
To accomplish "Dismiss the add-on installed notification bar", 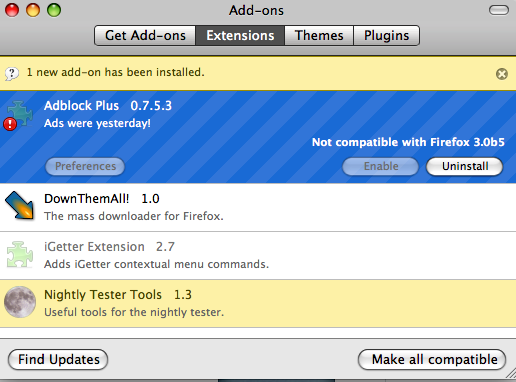I will click(x=502, y=74).
